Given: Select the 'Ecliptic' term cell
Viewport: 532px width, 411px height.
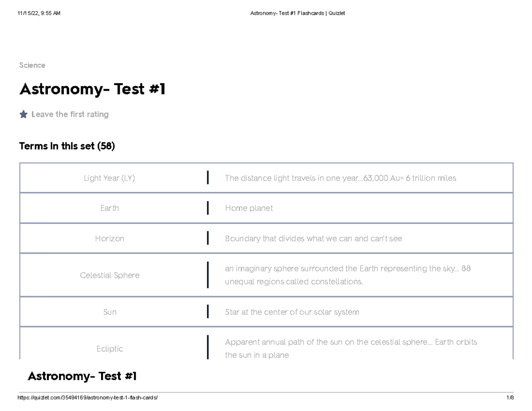Looking at the screenshot, I should (110, 349).
